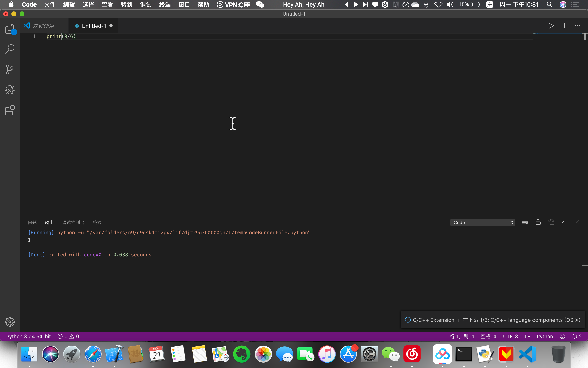This screenshot has height=368, width=588.
Task: Change end-of-line sequence LF
Action: [x=527, y=336]
